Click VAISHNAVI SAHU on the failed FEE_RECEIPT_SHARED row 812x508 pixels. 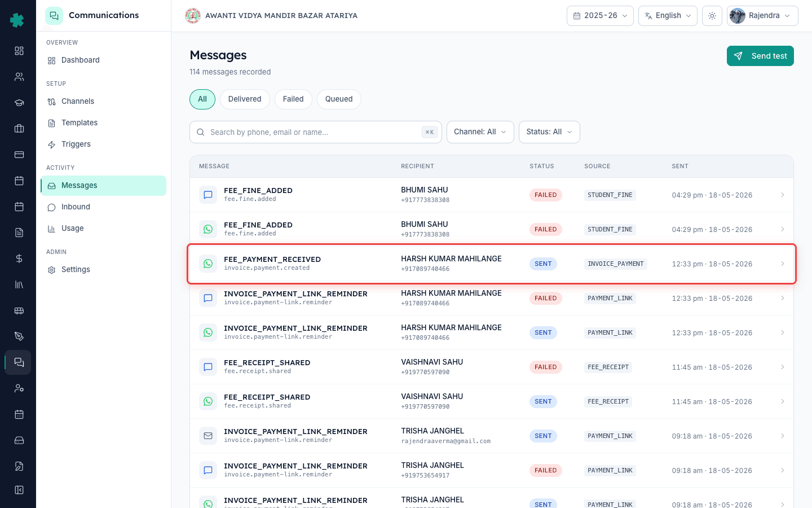coord(432,362)
